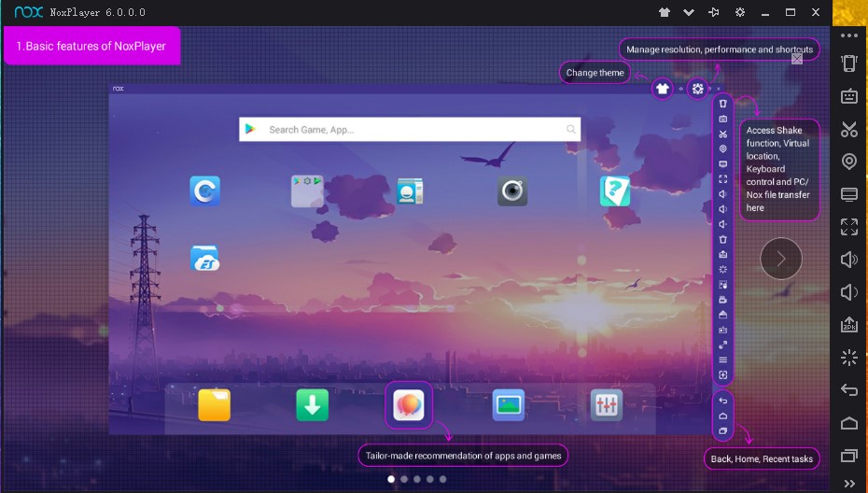Image resolution: width=868 pixels, height=493 pixels.
Task: Open Virtual location pin icon
Action: pyautogui.click(x=848, y=162)
